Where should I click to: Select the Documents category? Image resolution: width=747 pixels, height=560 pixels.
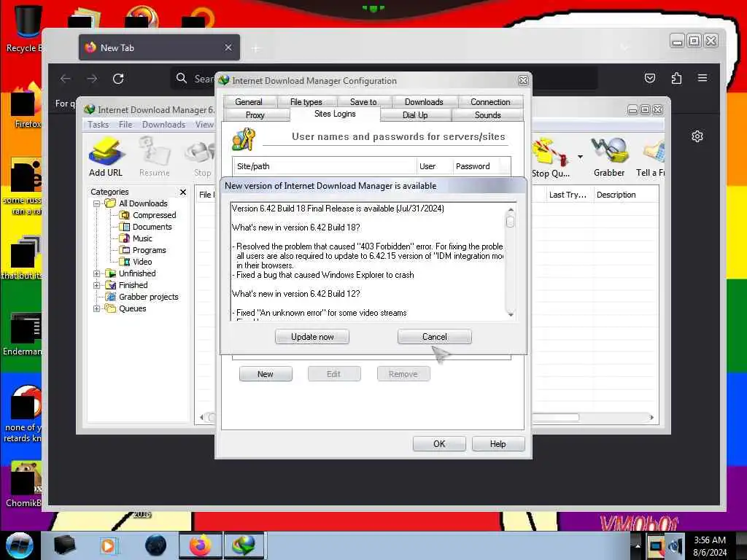[152, 227]
